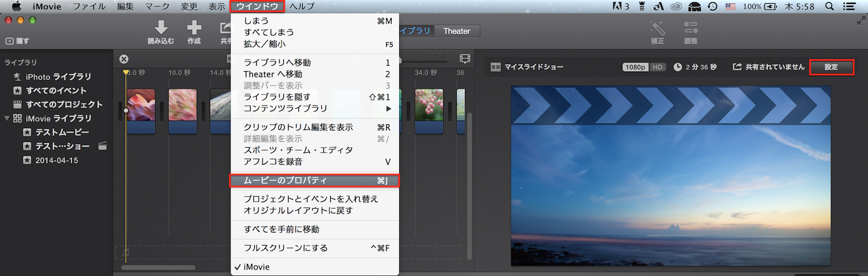This screenshot has height=276, width=868.
Task: Open the ファイル menu
Action: [x=89, y=7]
